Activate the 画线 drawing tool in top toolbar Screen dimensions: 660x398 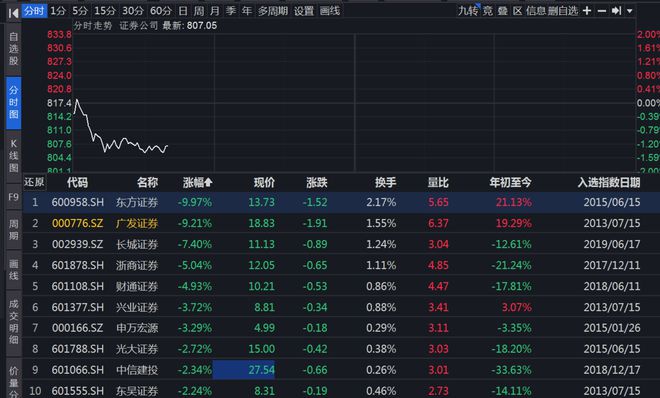[x=330, y=11]
